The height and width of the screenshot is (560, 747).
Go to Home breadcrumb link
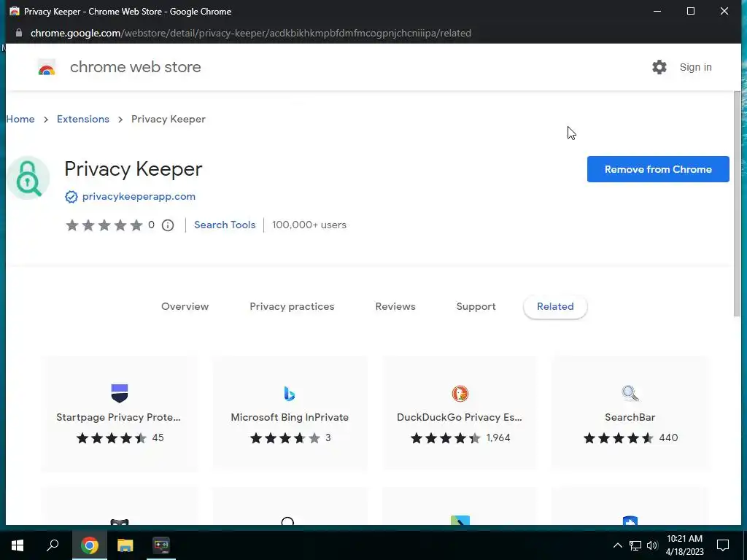tap(20, 119)
